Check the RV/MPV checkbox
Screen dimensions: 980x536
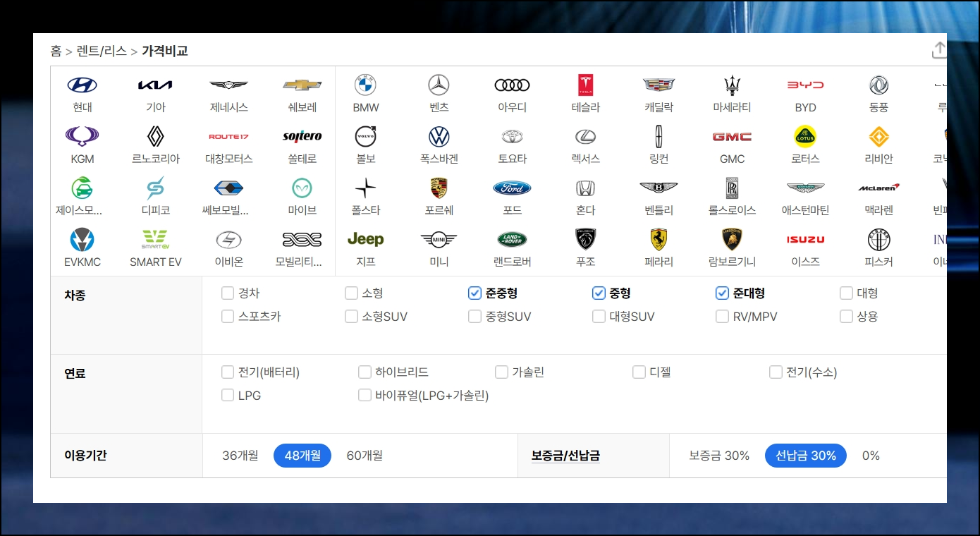(722, 317)
